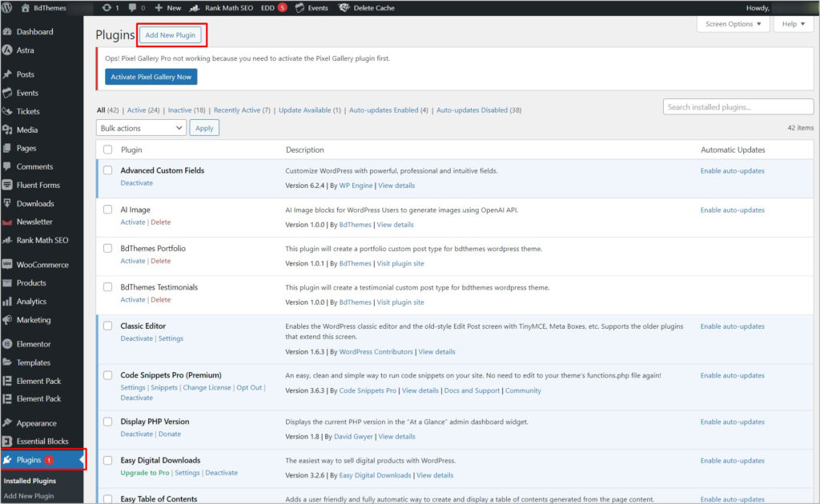
Task: Click the Essential Blocks icon in sidebar
Action: coord(7,442)
